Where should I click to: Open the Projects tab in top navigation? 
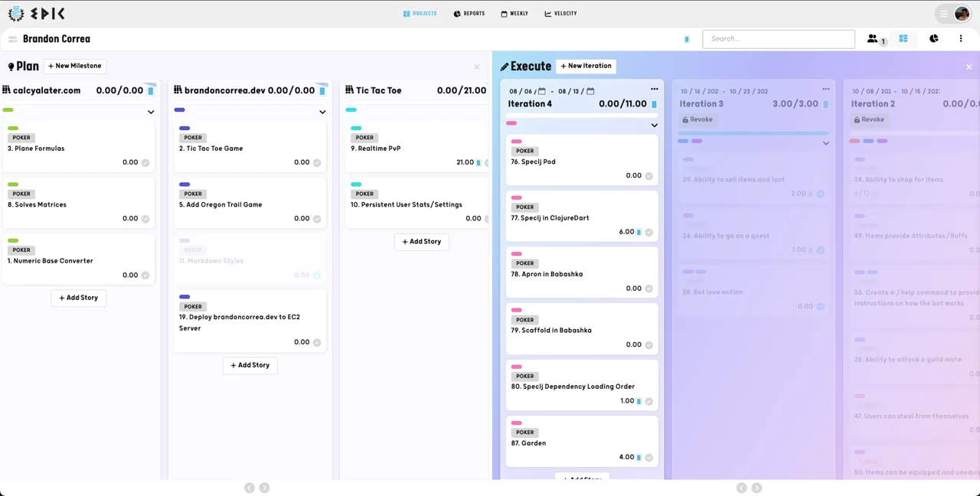pyautogui.click(x=420, y=14)
